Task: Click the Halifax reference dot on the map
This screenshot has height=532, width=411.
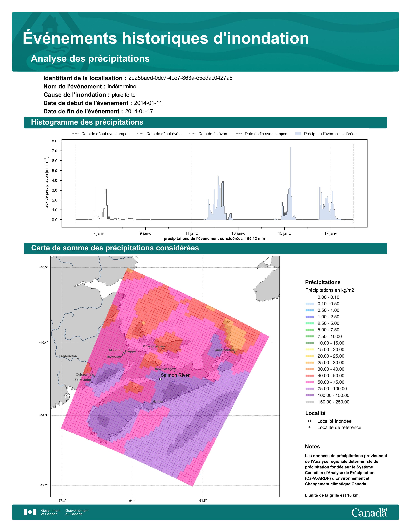Action: [152, 404]
